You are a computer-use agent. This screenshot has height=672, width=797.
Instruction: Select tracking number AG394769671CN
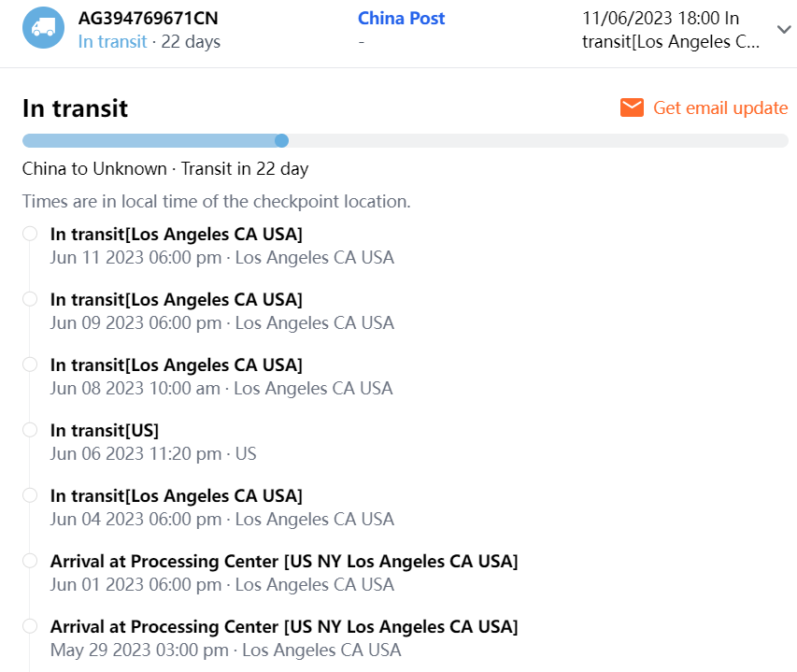pos(149,18)
